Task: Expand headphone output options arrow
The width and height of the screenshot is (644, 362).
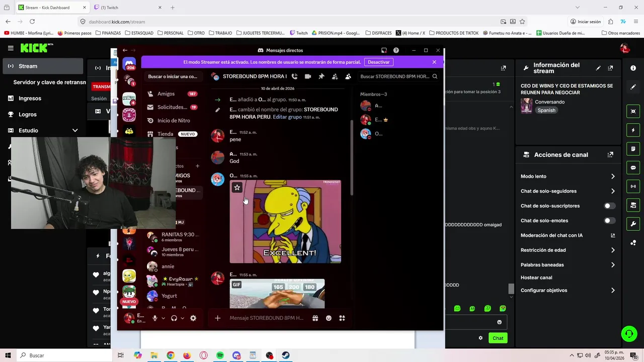Action: pyautogui.click(x=182, y=318)
